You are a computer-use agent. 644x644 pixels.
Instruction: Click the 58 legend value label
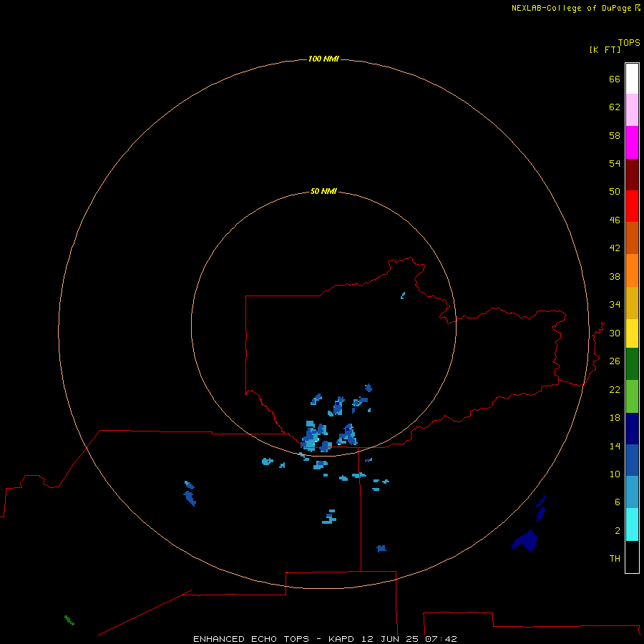615,135
